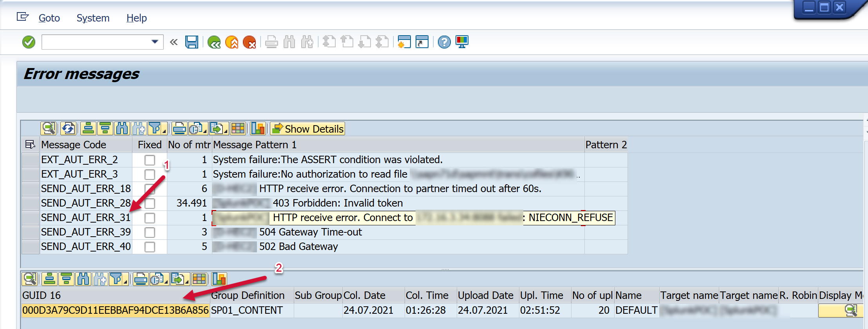Select the highlighted GUID 16 cell
This screenshot has width=868, height=329.
pos(115,311)
